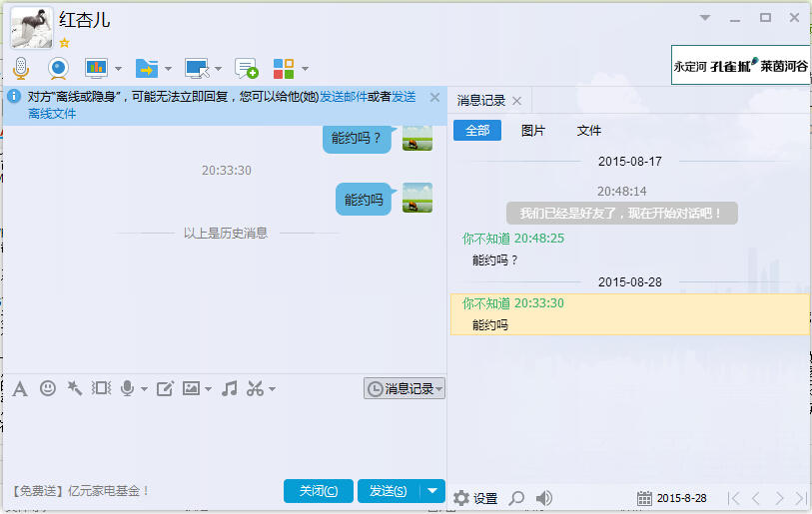The height and width of the screenshot is (514, 812).
Task: Click the 发送邮件 link
Action: pos(343,97)
